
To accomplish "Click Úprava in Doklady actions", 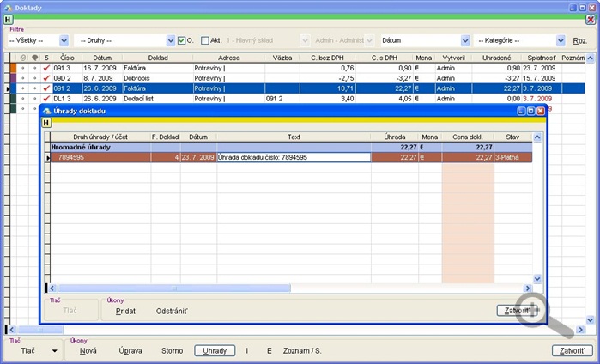I will click(x=130, y=351).
